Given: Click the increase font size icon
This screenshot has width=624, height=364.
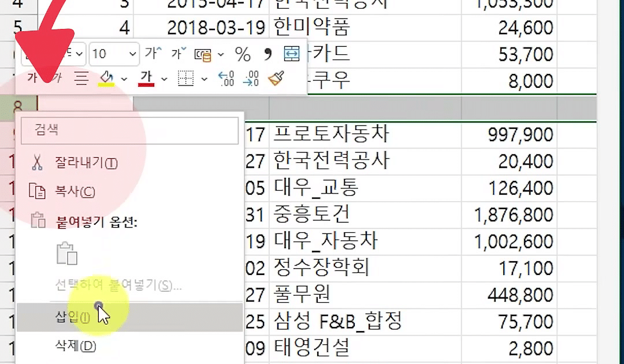Looking at the screenshot, I should (153, 53).
